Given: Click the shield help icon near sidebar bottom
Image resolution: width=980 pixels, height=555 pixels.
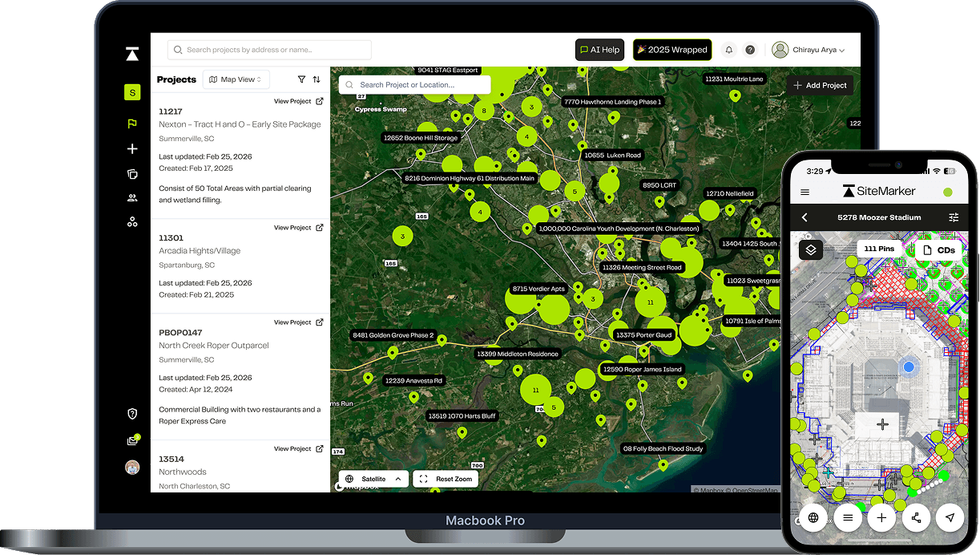Looking at the screenshot, I should tap(132, 413).
